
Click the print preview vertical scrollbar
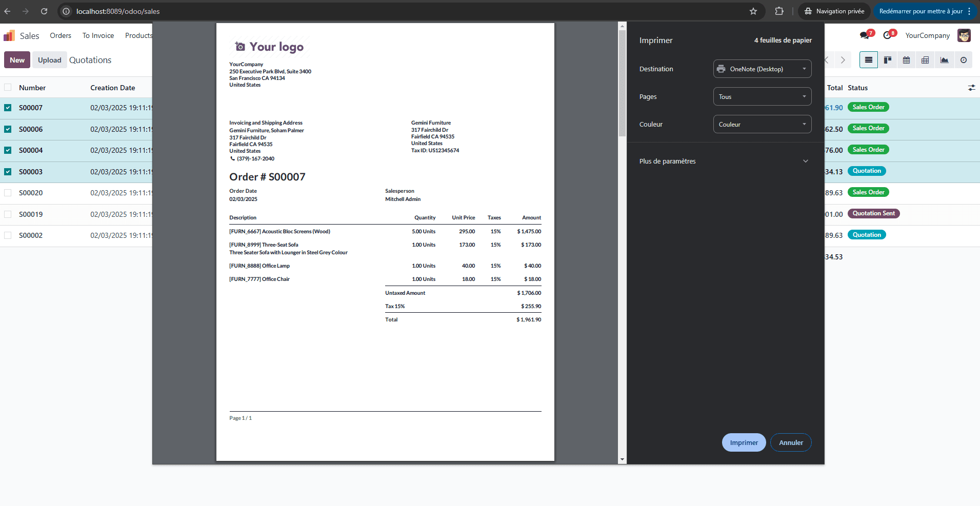(622, 82)
